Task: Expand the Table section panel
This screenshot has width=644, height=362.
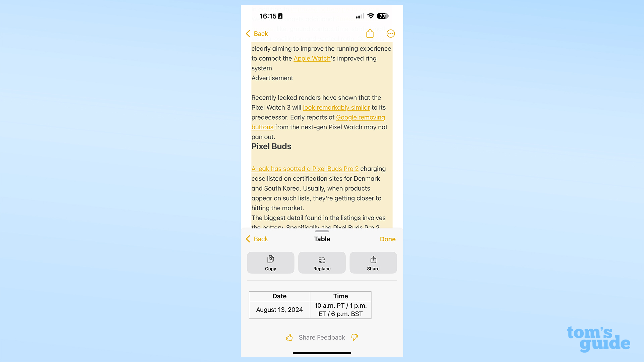Action: coord(322,230)
